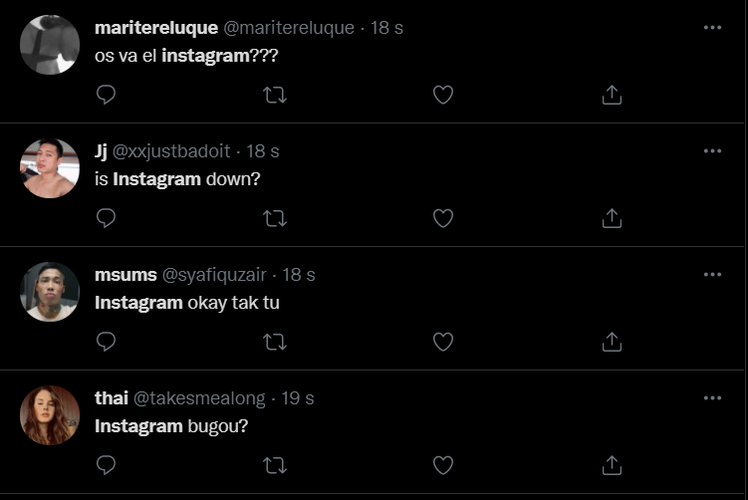Open more options for msums' tweet
This screenshot has height=500, width=748.
click(712, 275)
